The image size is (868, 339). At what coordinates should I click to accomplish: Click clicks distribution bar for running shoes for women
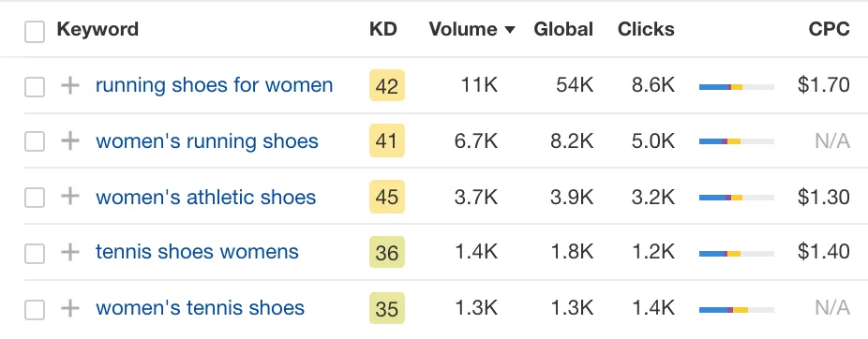pyautogui.click(x=736, y=87)
